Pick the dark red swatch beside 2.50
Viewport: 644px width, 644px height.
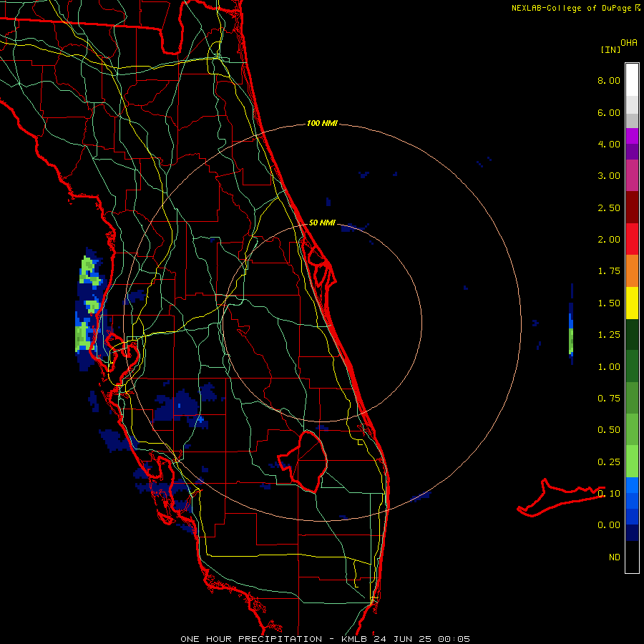632,208
